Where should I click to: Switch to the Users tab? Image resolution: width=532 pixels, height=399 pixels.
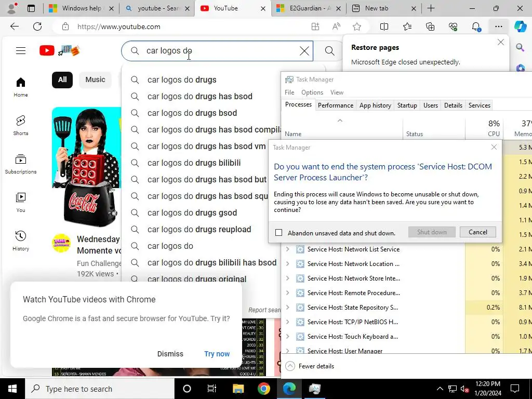pyautogui.click(x=431, y=105)
